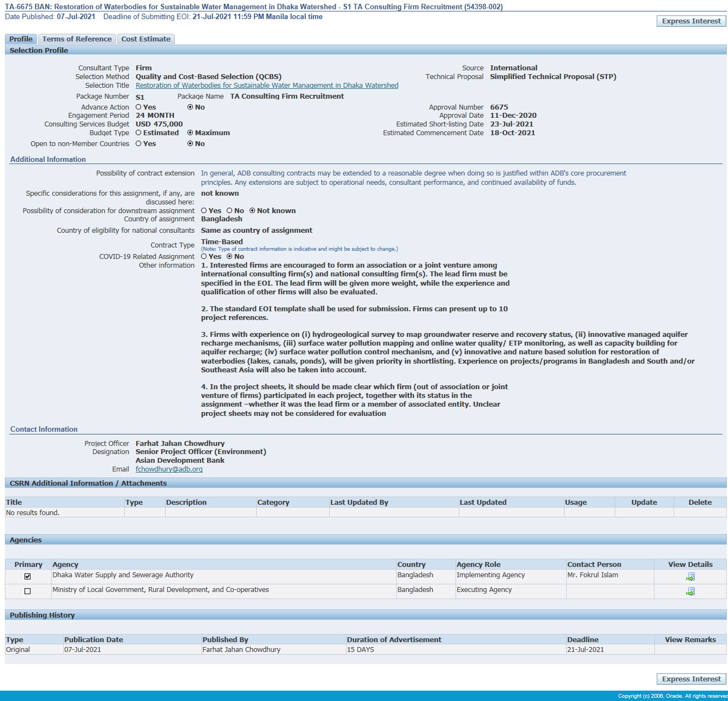Open the Cost Estimate tab

point(145,39)
